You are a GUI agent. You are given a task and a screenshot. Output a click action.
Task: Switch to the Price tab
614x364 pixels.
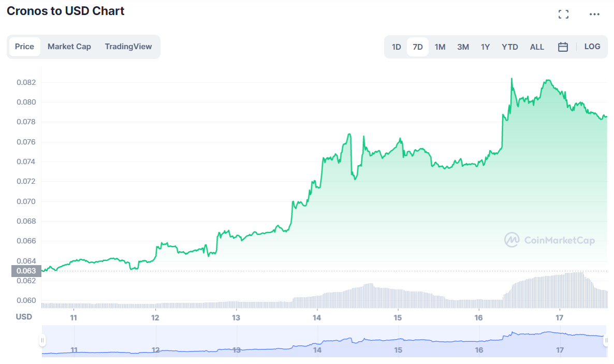coord(25,47)
